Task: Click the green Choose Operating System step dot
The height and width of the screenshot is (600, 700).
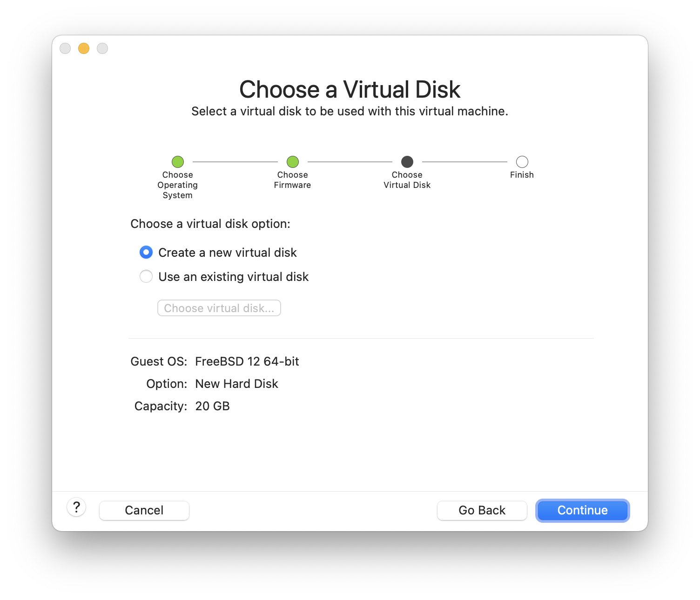Action: pyautogui.click(x=178, y=162)
